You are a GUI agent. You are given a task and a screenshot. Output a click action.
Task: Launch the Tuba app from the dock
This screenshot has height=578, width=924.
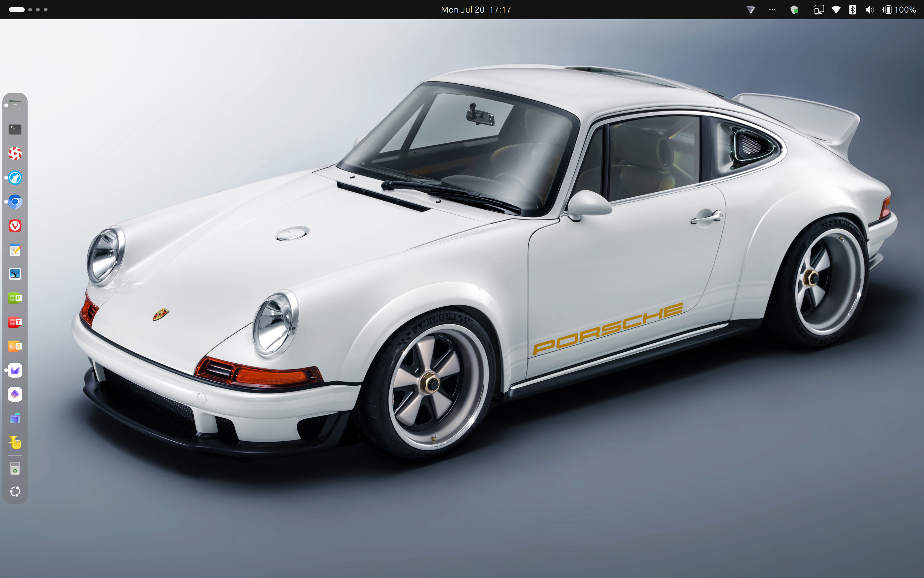pos(15,442)
